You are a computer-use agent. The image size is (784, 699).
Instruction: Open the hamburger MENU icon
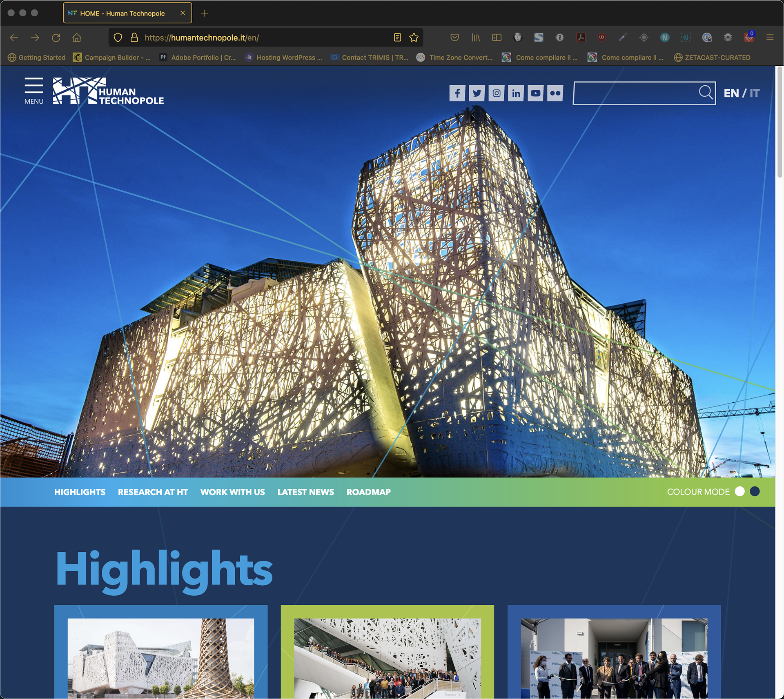click(x=34, y=91)
